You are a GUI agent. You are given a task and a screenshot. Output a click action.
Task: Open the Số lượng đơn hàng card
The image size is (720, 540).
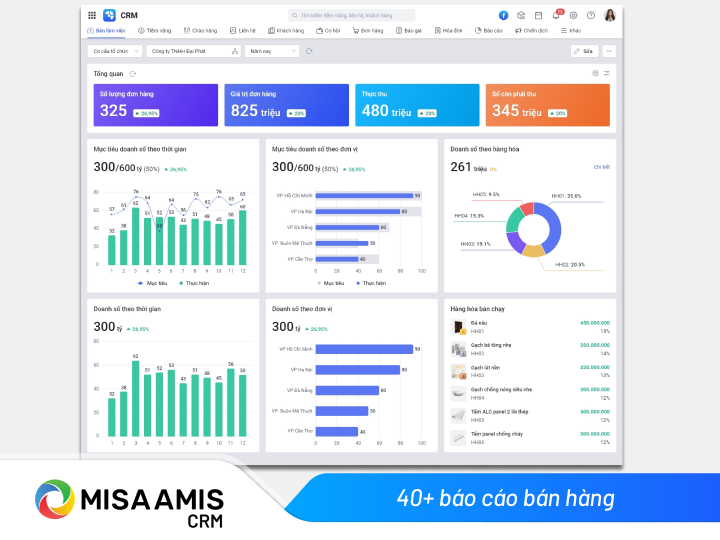pyautogui.click(x=156, y=105)
